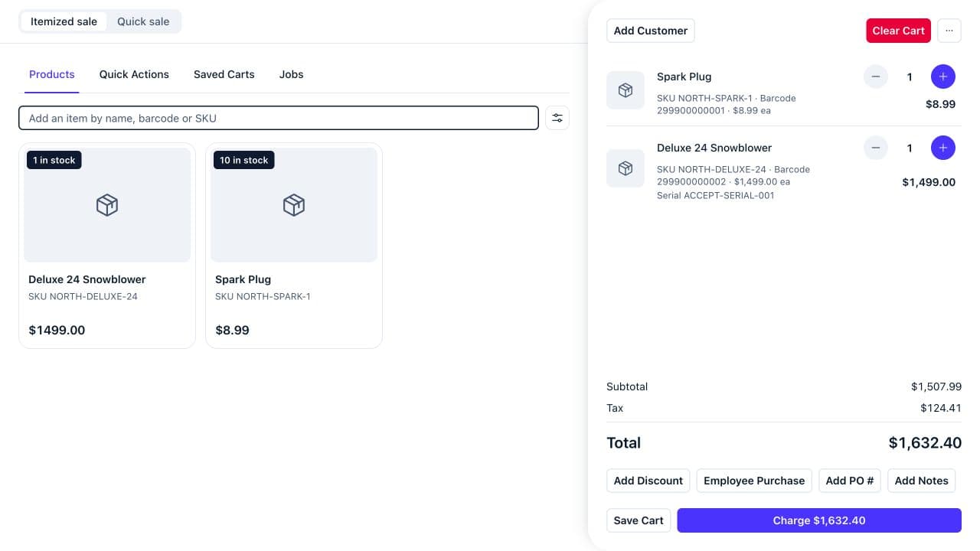
Task: Click the Deluxe 24 Snowblower product card title
Action: coord(87,279)
